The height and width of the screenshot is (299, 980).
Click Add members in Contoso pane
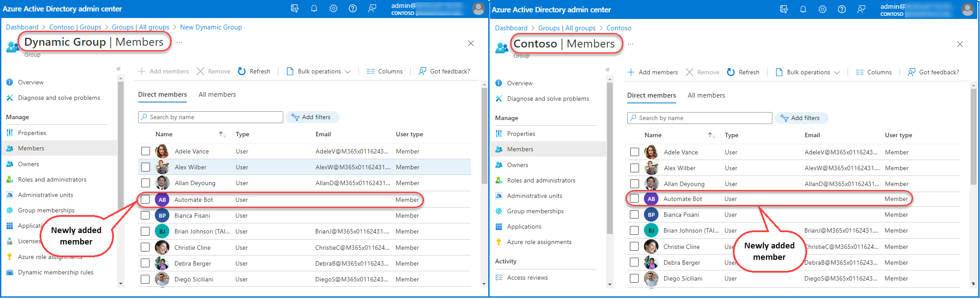pos(653,72)
